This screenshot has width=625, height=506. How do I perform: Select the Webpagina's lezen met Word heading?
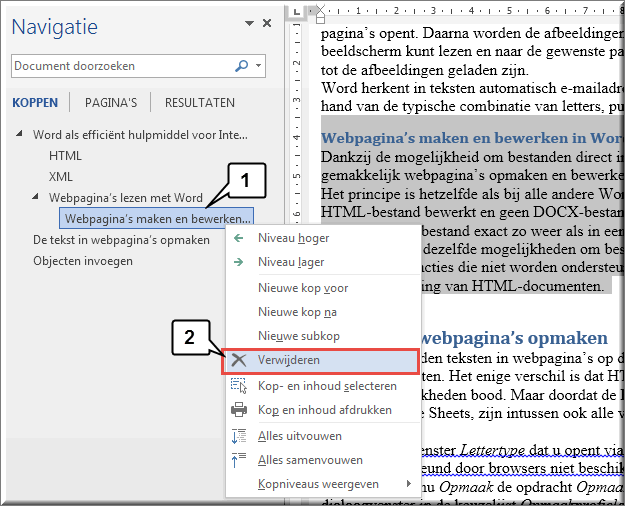[126, 198]
